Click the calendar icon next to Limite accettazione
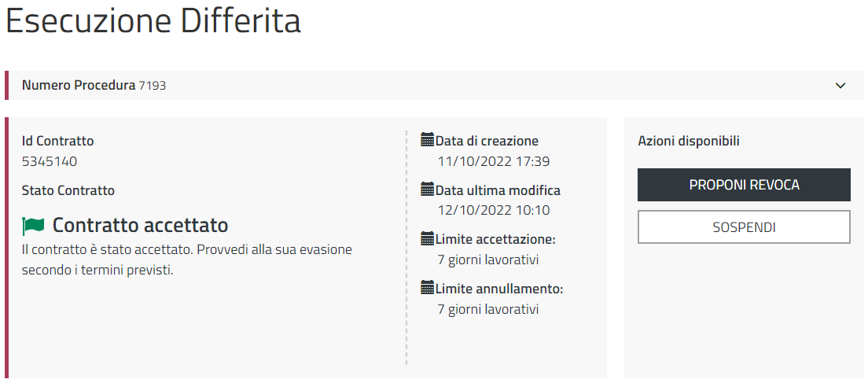This screenshot has width=868, height=383. 428,239
